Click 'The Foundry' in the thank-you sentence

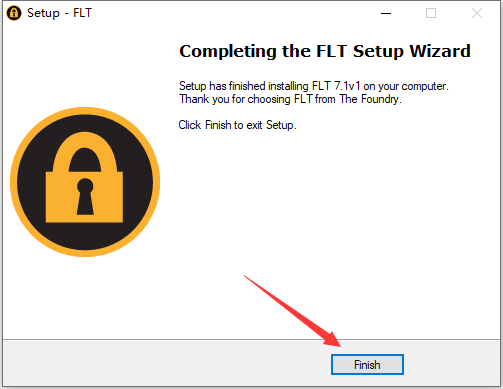tap(369, 99)
